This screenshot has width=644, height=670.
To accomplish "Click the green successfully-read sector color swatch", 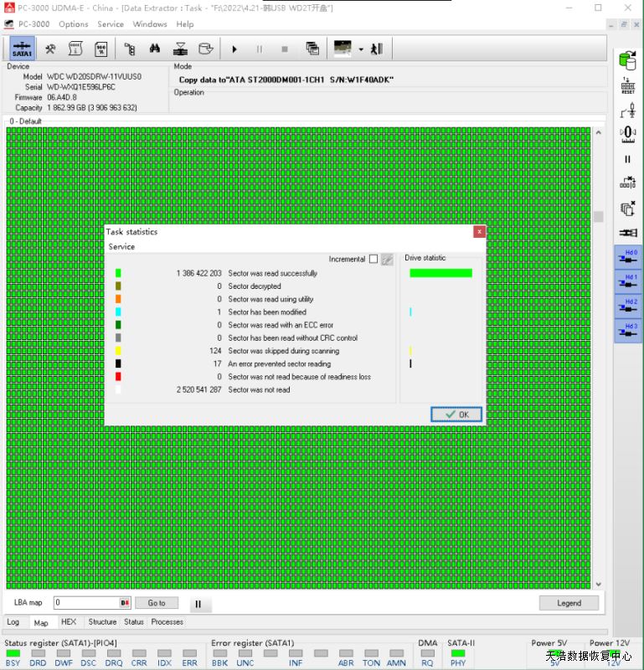I will click(118, 273).
